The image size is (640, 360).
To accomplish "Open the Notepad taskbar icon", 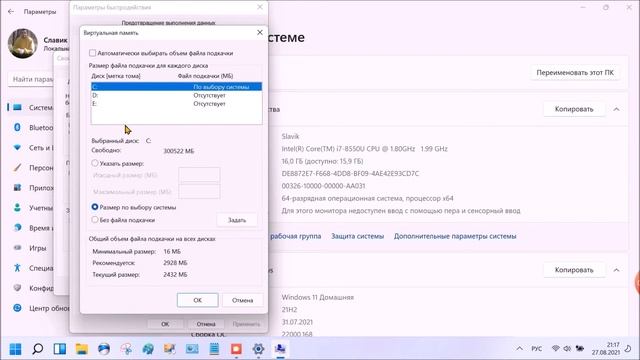I will coord(214,349).
